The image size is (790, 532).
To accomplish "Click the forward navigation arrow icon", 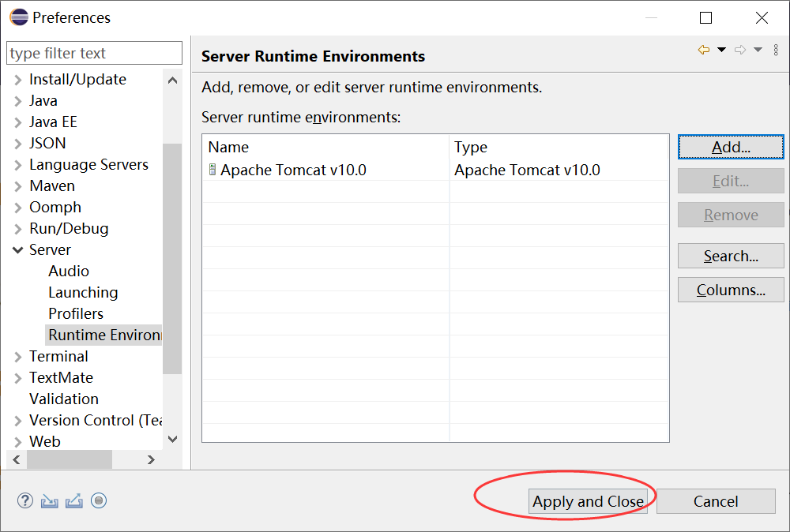I will pos(740,50).
